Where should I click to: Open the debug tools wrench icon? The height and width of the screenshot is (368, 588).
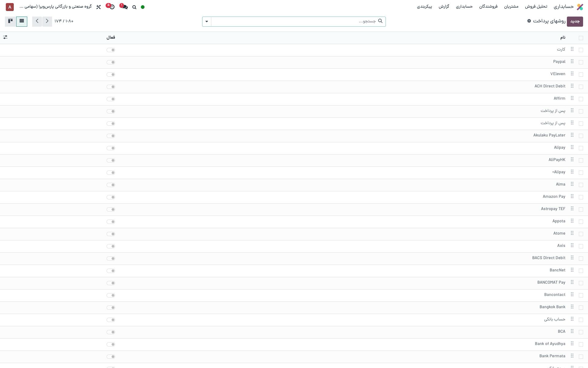(98, 7)
